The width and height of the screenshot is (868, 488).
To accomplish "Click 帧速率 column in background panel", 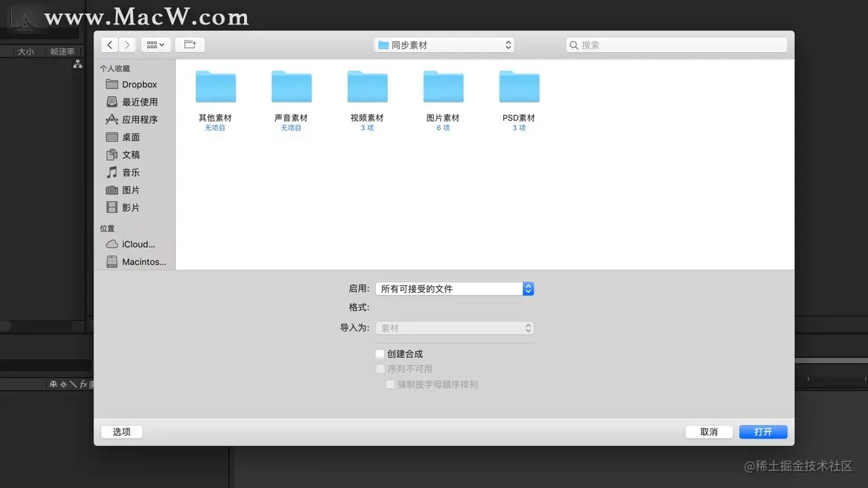I will 62,52.
